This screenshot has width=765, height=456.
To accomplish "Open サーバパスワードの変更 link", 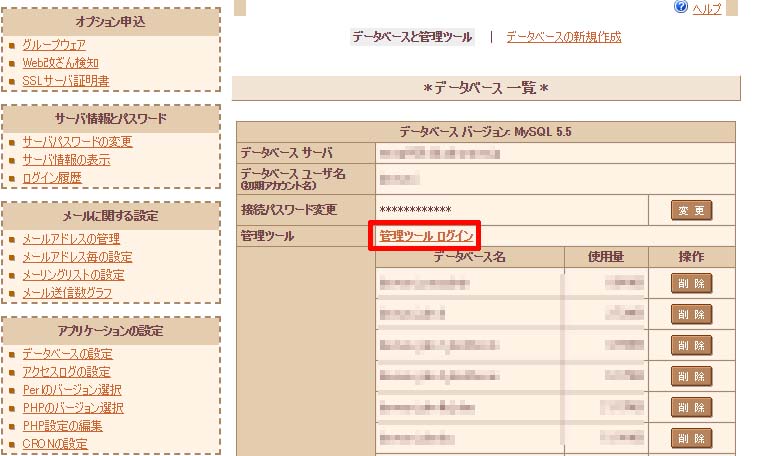I will (x=77, y=142).
